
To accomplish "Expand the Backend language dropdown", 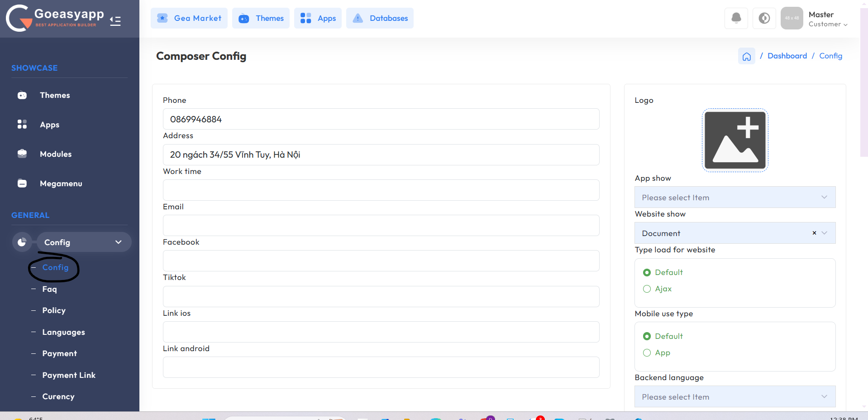I will (734, 397).
